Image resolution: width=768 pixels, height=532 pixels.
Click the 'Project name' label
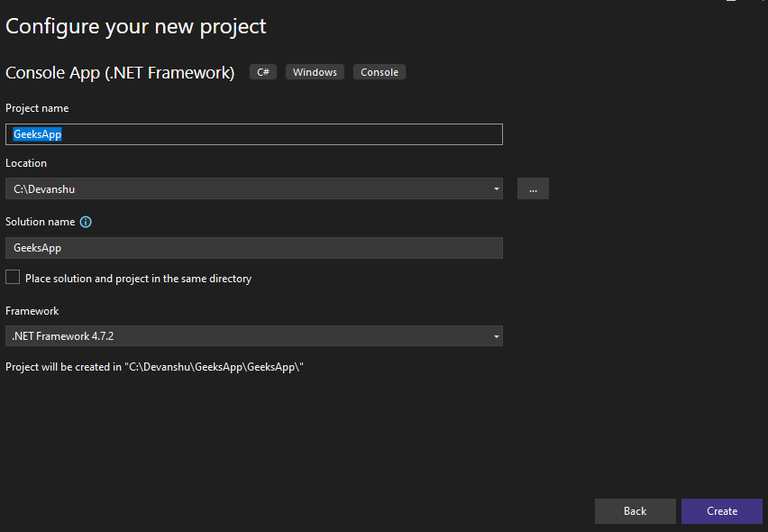pyautogui.click(x=37, y=108)
